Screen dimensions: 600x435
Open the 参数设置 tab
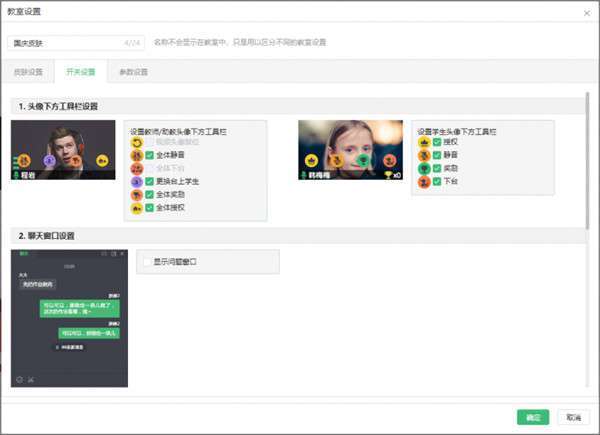[x=134, y=72]
